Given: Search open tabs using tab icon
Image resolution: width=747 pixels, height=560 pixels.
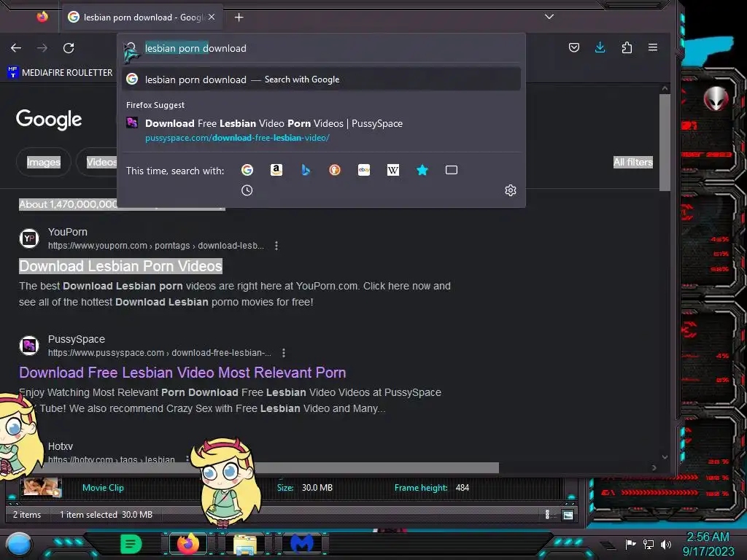Looking at the screenshot, I should [x=451, y=170].
